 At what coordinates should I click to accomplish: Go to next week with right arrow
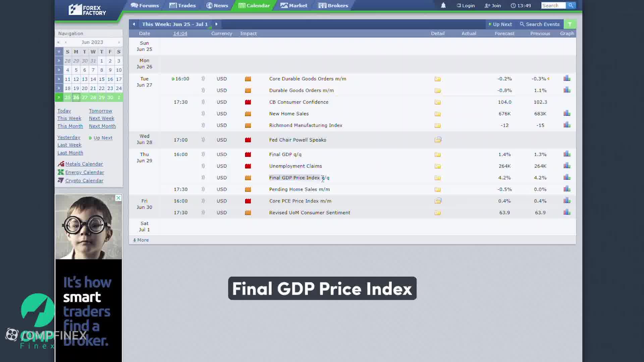(x=216, y=24)
